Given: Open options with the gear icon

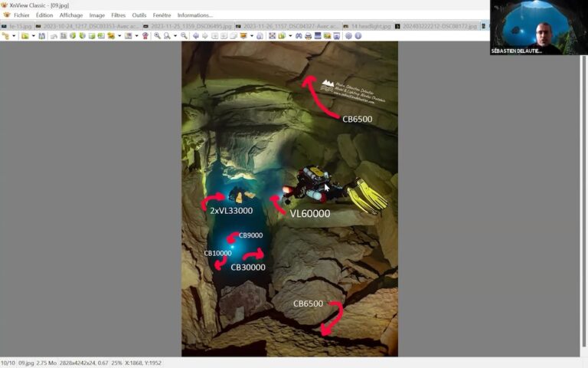Looking at the screenshot, I should (349, 36).
